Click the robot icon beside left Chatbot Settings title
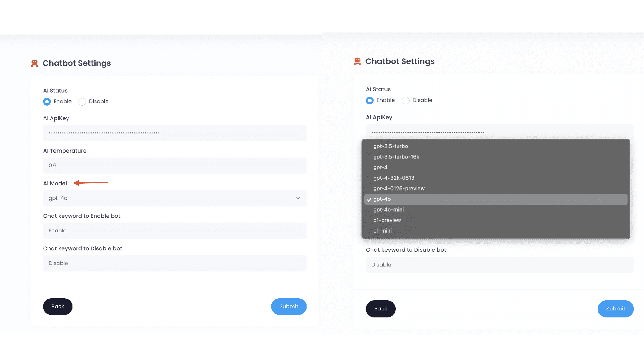This screenshot has width=644, height=362. click(35, 63)
